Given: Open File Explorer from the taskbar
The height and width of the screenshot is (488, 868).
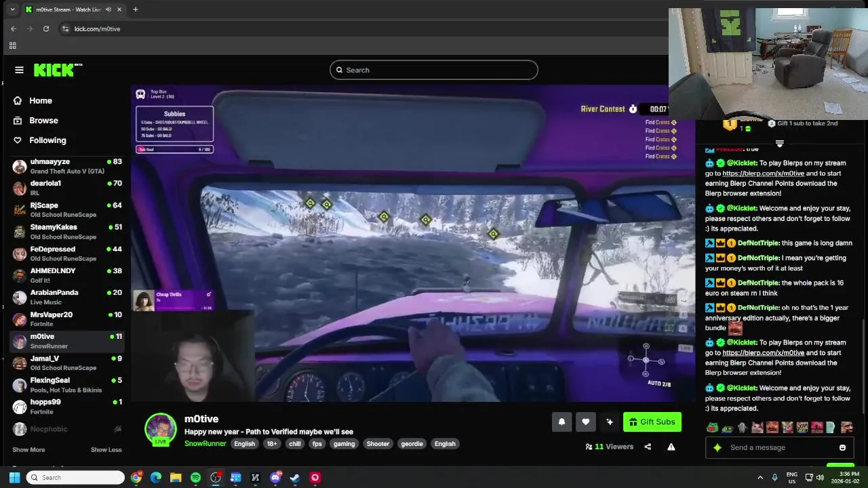Looking at the screenshot, I should [x=176, y=477].
